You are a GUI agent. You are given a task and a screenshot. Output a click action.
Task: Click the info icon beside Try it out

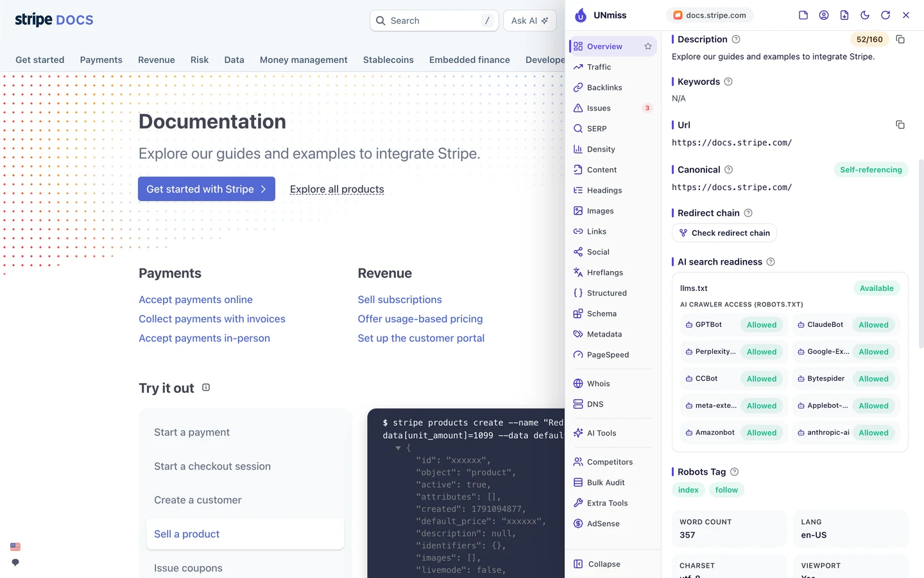coord(206,387)
